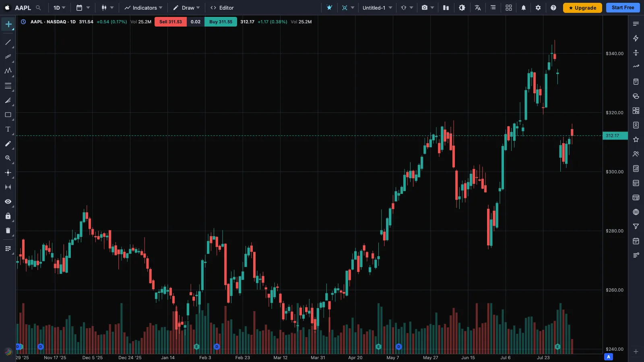This screenshot has width=644, height=362.
Task: Select the fan lines drawing tool
Action: pos(8,101)
